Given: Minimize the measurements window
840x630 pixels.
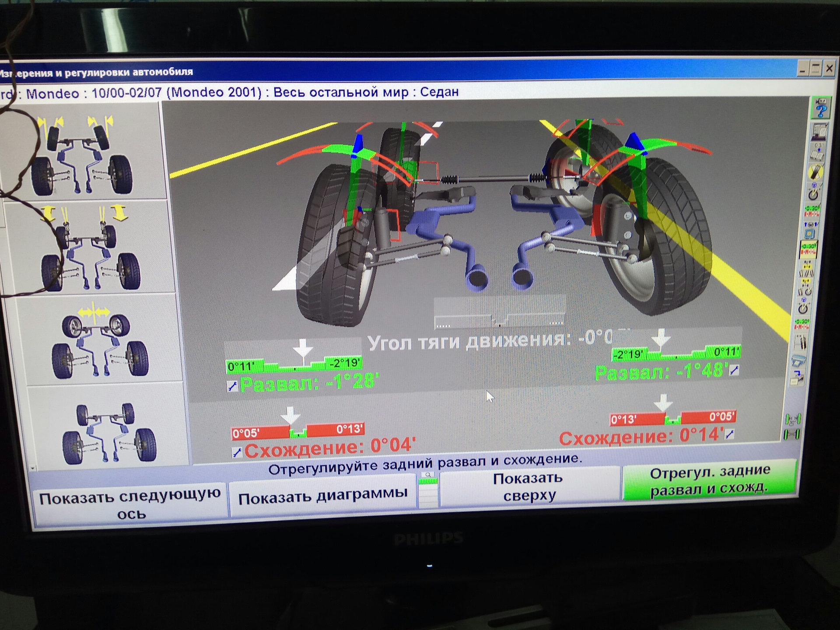Looking at the screenshot, I should 802,69.
